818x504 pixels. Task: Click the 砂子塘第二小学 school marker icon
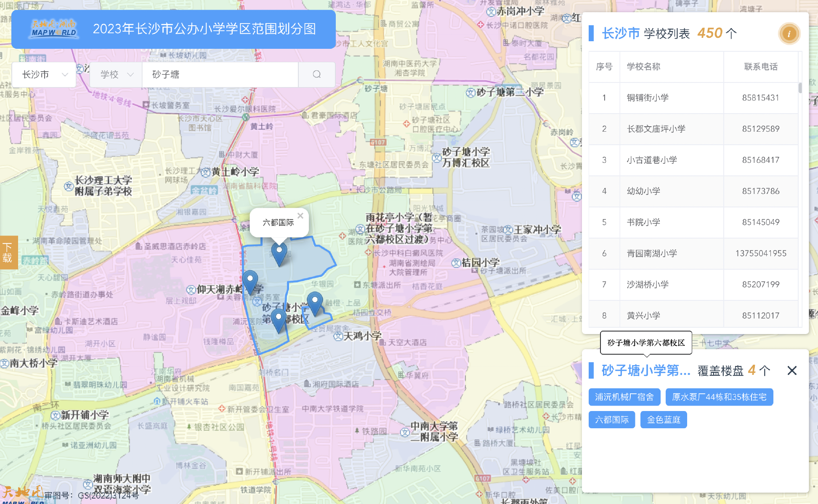click(470, 93)
